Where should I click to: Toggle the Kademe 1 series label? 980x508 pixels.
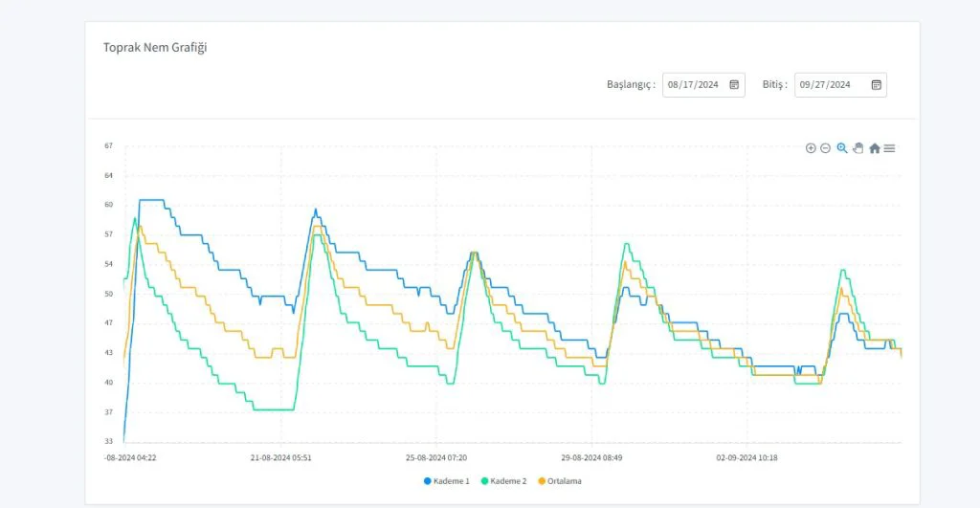[x=452, y=481]
